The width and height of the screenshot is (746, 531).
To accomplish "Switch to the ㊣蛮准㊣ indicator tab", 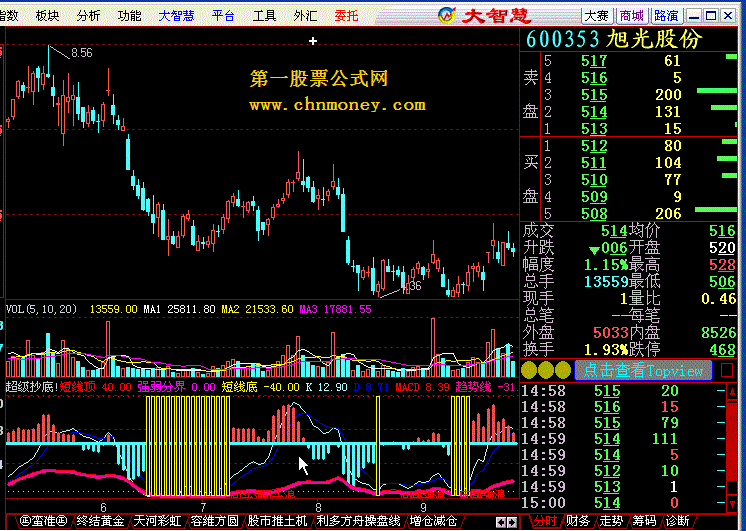I will click(x=43, y=521).
